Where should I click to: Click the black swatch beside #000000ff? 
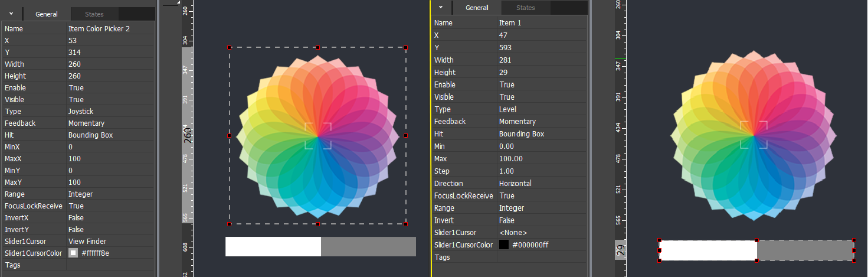503,245
